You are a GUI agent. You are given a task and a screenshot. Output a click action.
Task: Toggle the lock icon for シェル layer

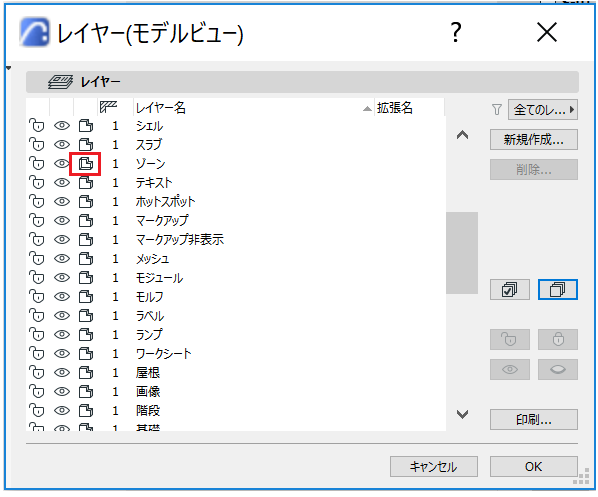[x=37, y=125]
